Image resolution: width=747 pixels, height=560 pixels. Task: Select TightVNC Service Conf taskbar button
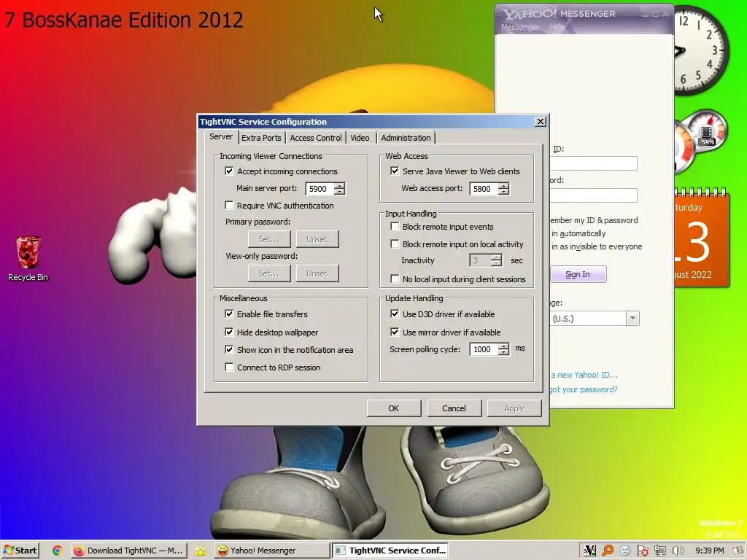click(x=390, y=551)
